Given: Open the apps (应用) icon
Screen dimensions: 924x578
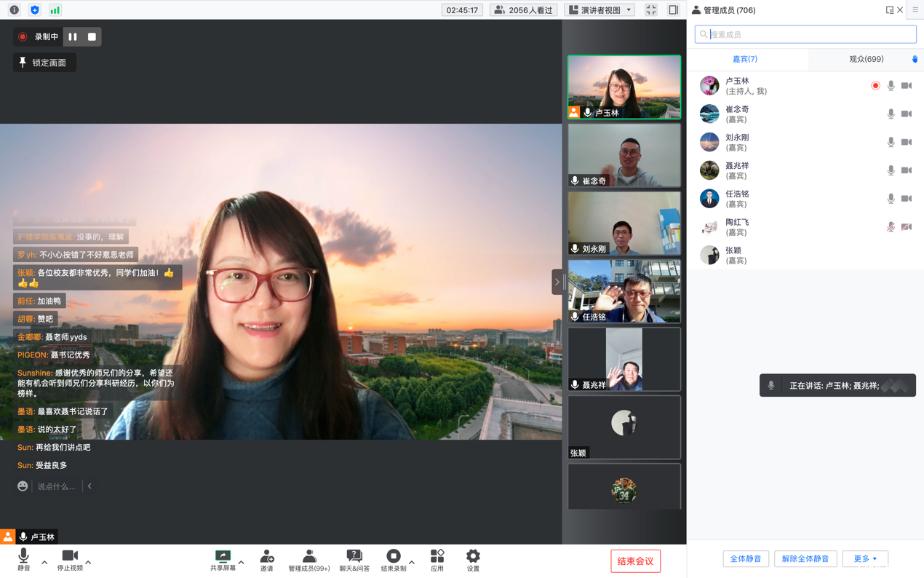Looking at the screenshot, I should click(437, 560).
